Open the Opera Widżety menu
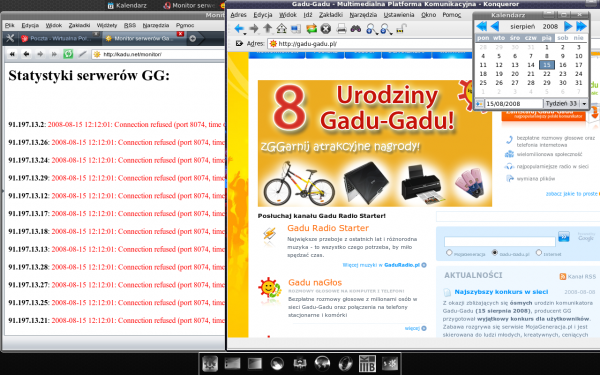600x375 pixels. click(107, 25)
